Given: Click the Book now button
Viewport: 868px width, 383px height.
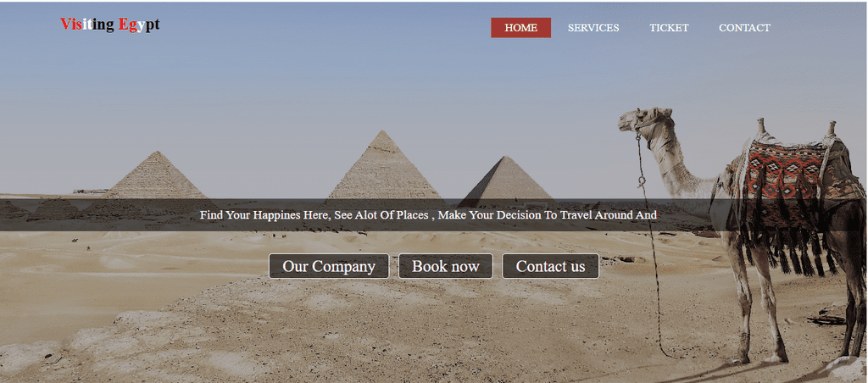Looking at the screenshot, I should tap(446, 266).
